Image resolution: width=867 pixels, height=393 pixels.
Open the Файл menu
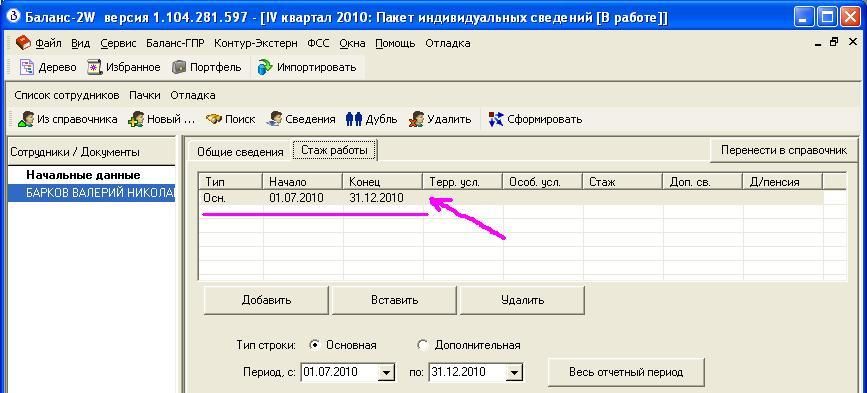coord(48,43)
